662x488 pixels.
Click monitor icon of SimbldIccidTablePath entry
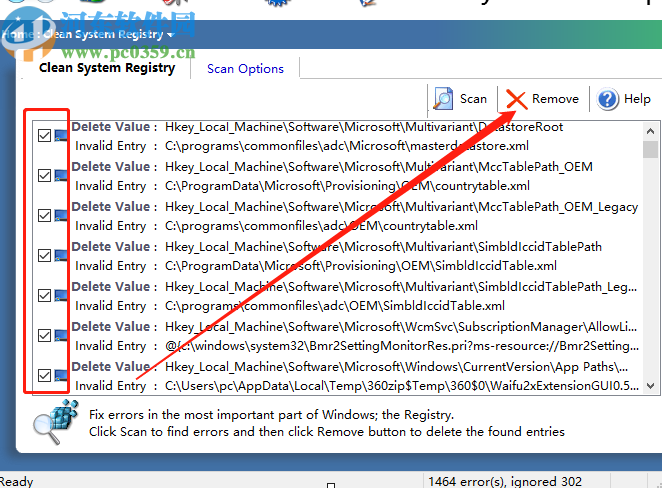[61, 256]
